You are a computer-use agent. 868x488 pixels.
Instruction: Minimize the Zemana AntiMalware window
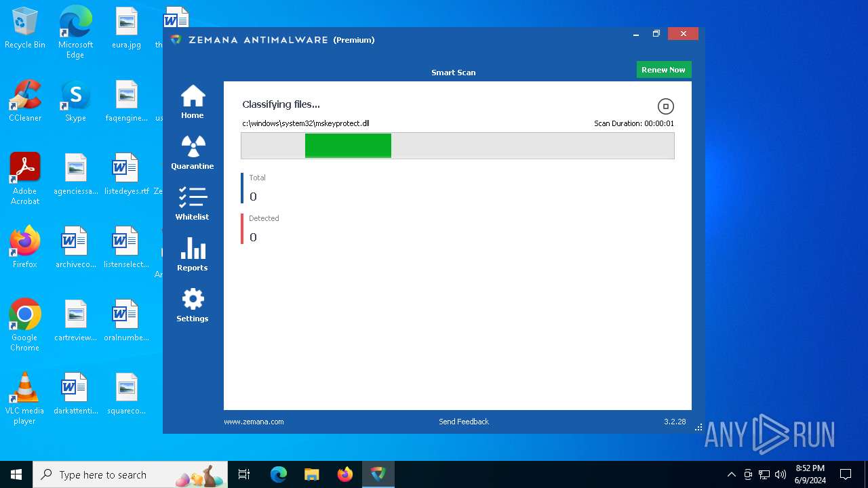636,34
